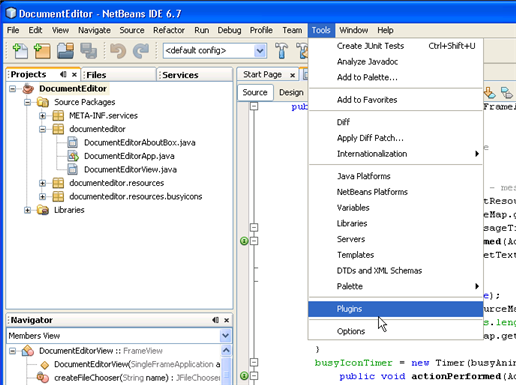This screenshot has width=516, height=385.
Task: Open the Internationalization submenu
Action: [396, 154]
